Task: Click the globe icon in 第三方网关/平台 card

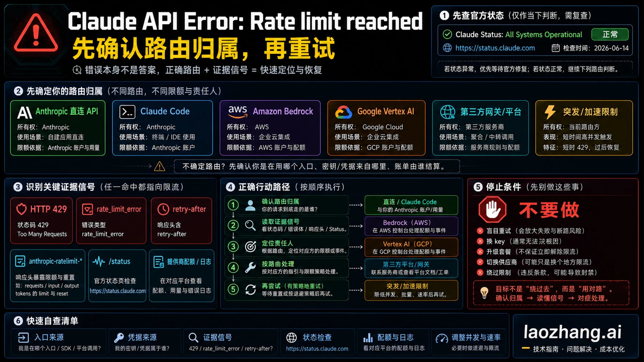Action: pyautogui.click(x=448, y=112)
